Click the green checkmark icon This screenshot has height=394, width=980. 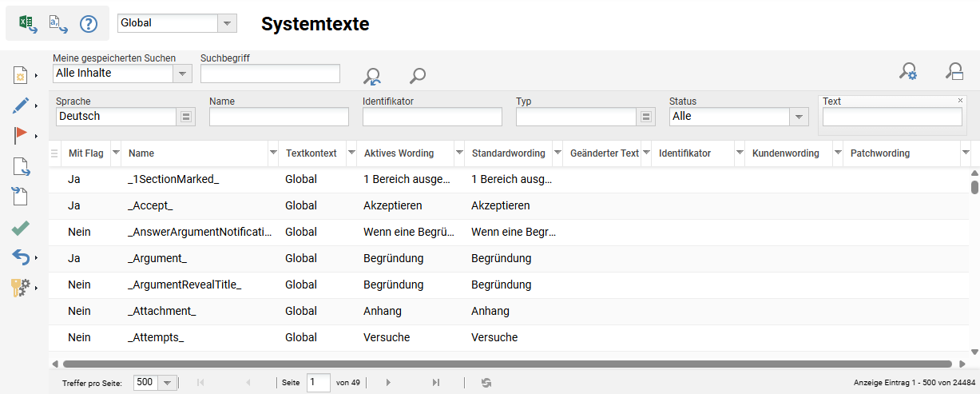click(22, 229)
